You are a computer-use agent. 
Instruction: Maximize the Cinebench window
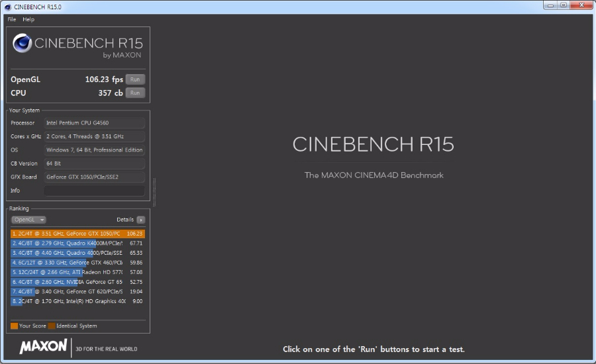click(564, 5)
